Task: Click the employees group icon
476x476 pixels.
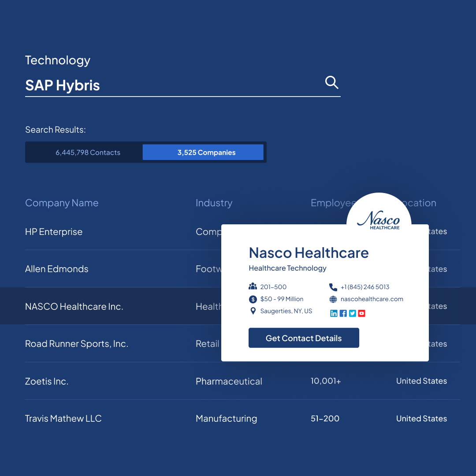Action: [253, 286]
